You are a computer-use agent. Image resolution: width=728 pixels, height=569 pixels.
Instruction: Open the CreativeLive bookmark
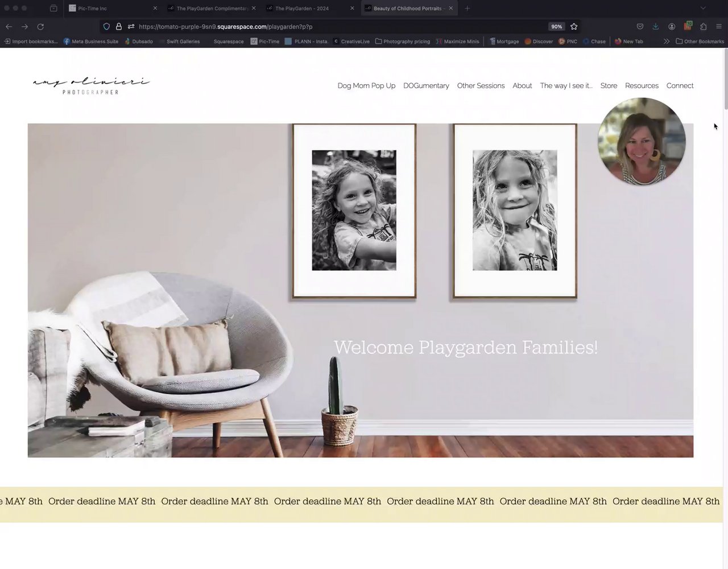pyautogui.click(x=351, y=42)
